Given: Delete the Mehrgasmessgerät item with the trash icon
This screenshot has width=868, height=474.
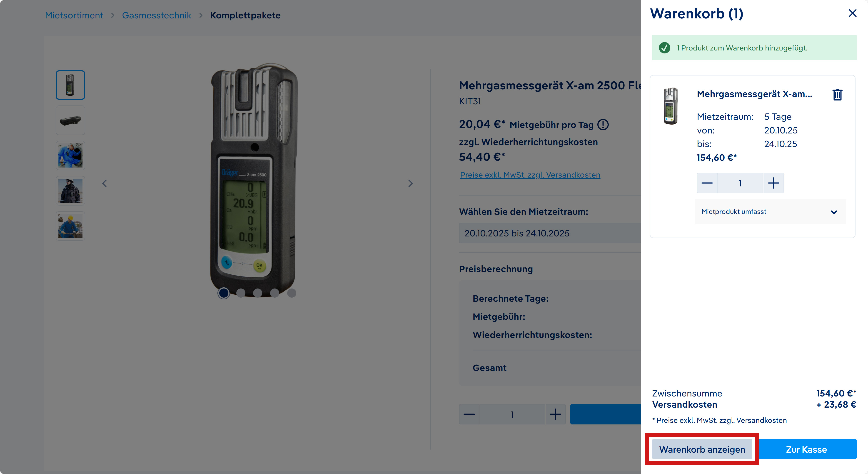Looking at the screenshot, I should [837, 94].
